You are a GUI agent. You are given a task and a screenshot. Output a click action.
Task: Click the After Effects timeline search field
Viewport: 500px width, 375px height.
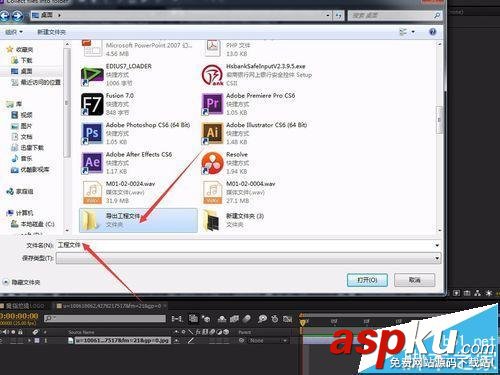[105, 319]
